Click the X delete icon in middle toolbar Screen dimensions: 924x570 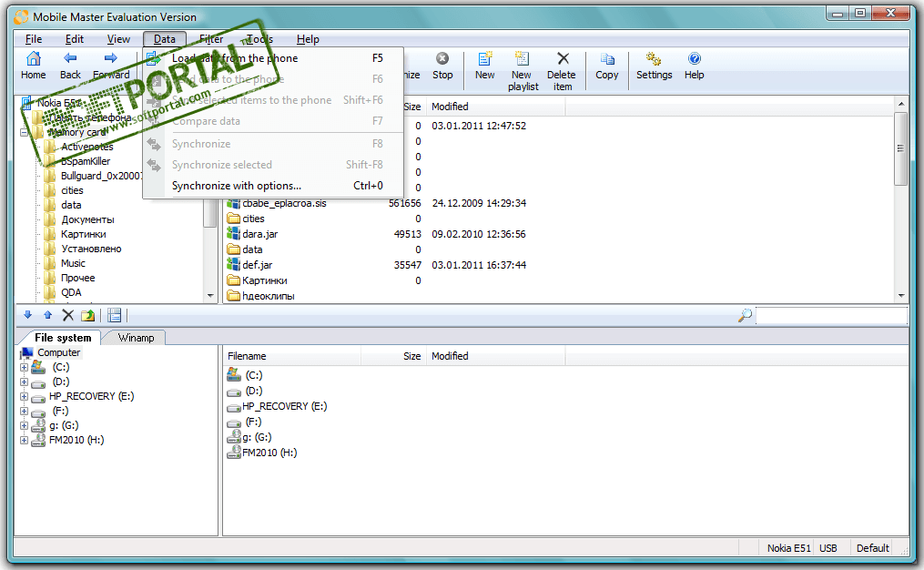pos(67,315)
